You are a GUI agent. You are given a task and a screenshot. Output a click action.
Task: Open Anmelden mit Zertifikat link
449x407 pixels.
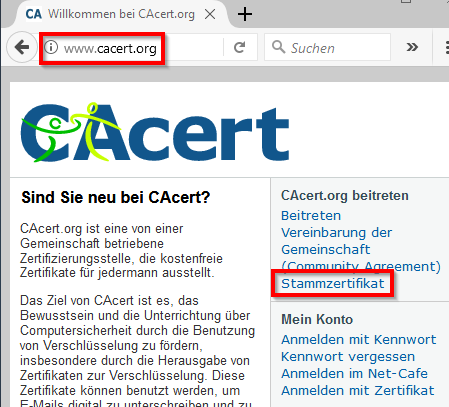pos(358,391)
